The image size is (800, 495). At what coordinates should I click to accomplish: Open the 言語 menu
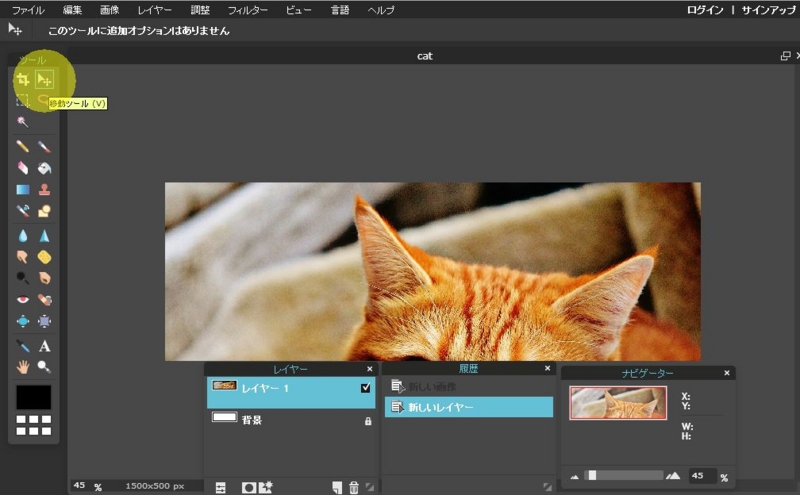tap(340, 10)
